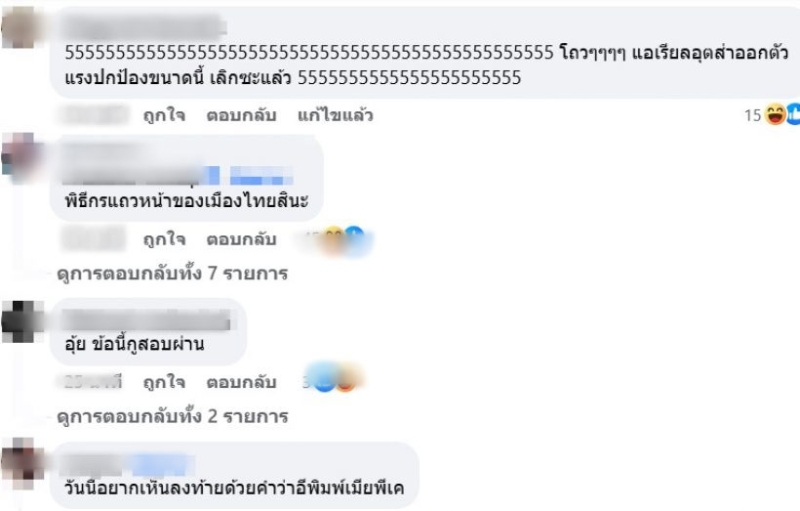Like the first comment with ถูกใจ
800x511 pixels.
point(164,116)
